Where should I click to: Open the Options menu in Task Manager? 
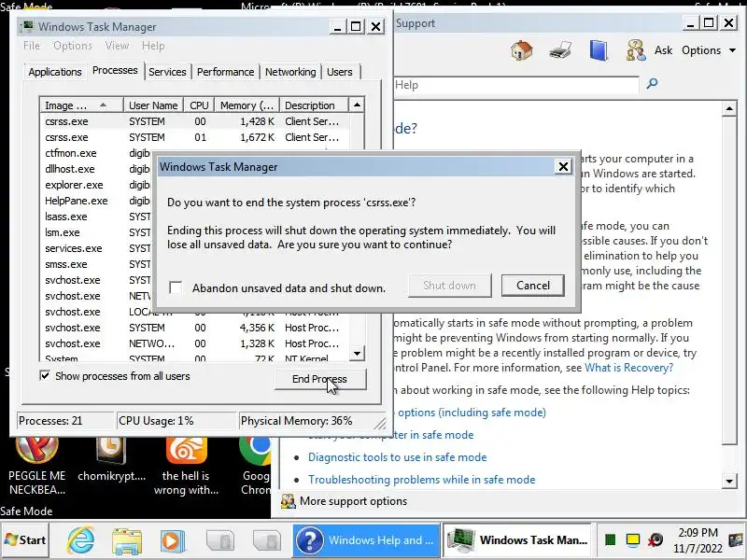tap(73, 46)
